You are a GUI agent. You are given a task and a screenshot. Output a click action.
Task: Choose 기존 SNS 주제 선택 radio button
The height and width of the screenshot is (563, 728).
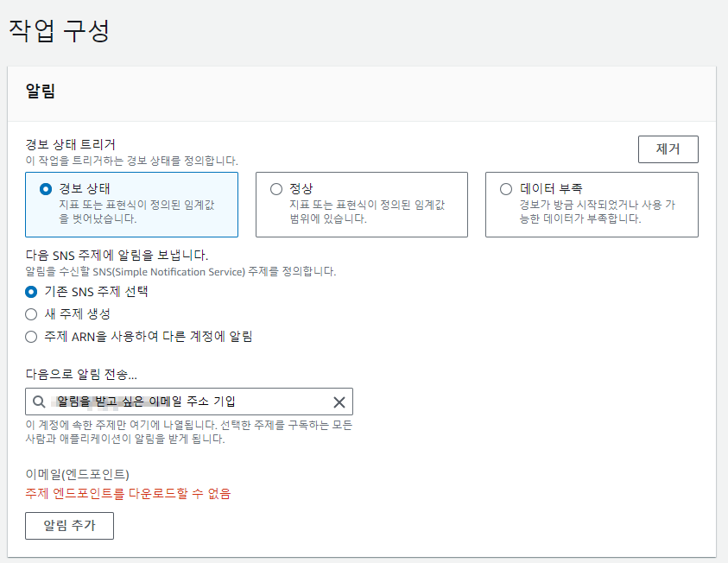pos(31,292)
